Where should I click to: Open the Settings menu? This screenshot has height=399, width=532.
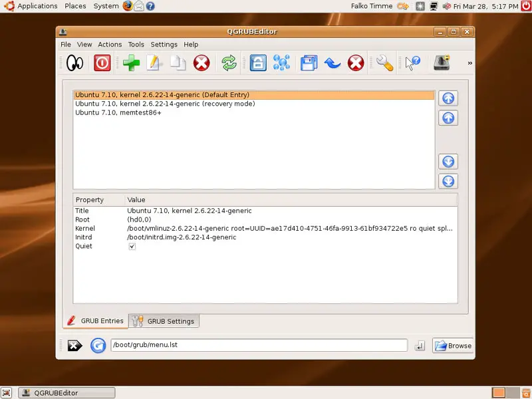coord(164,45)
